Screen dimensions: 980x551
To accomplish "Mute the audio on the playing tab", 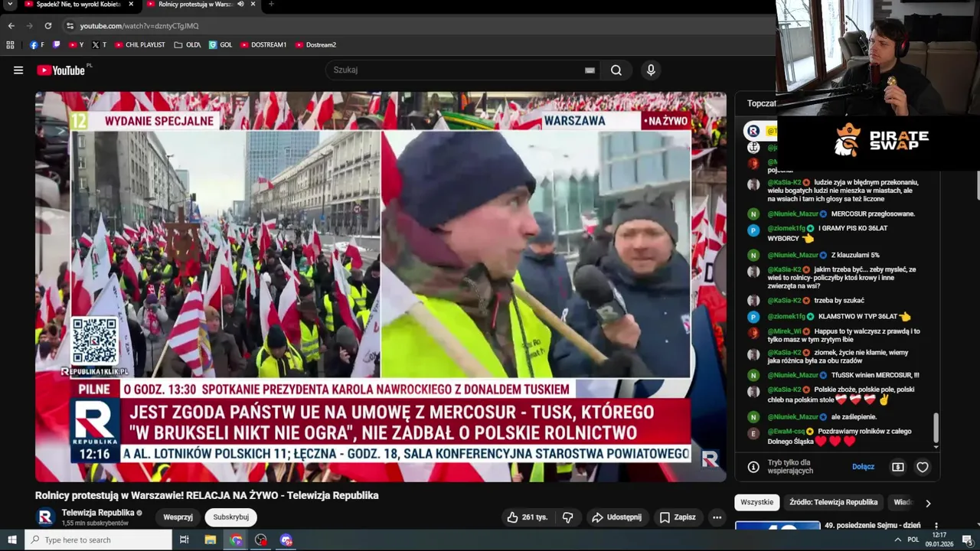I will (241, 5).
